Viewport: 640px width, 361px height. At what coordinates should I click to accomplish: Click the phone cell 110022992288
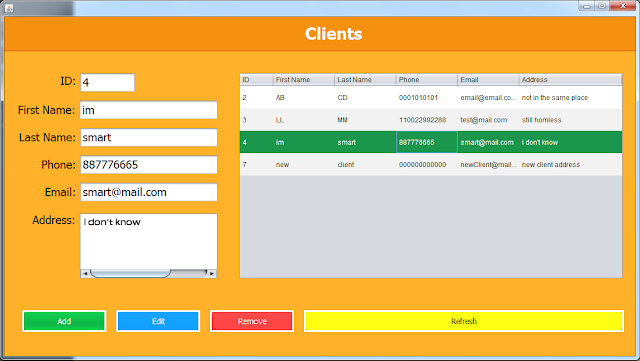[427, 120]
